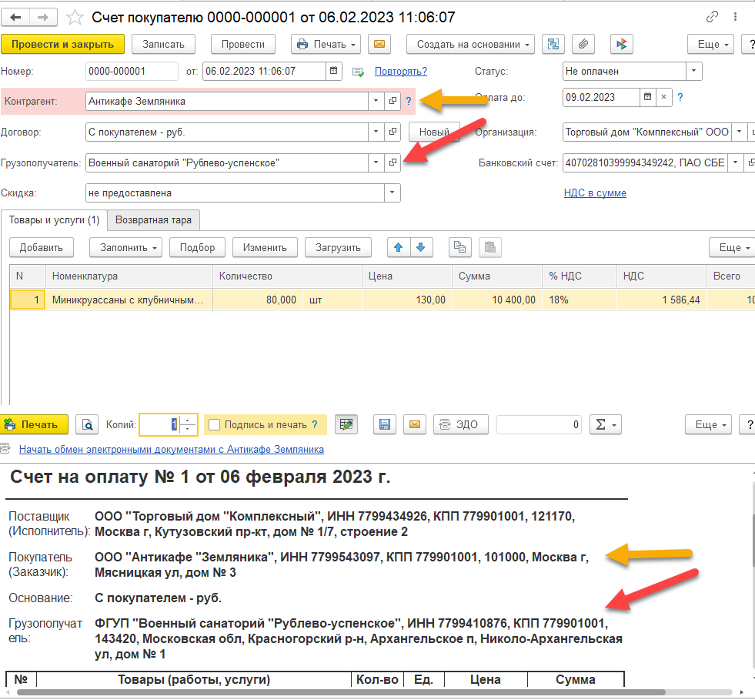Open the table Еще menu above the goods list
The image size is (755, 700).
[733, 248]
